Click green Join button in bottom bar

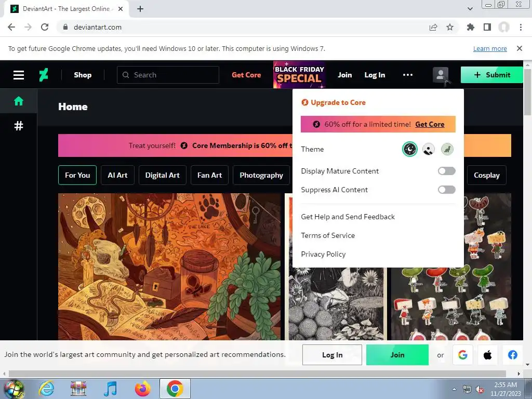click(397, 355)
